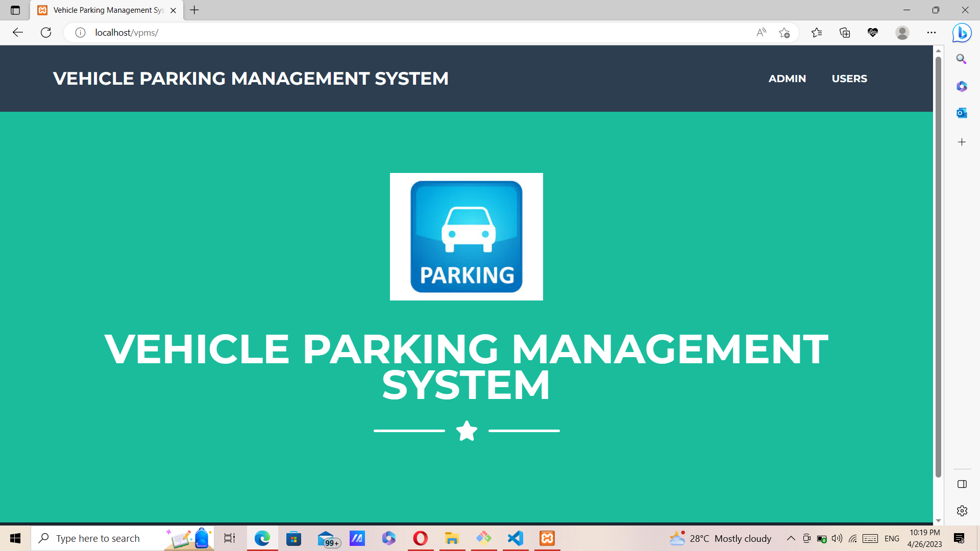Open File Explorer on the taskbar
Viewport: 980px width, 551px height.
(x=452, y=538)
